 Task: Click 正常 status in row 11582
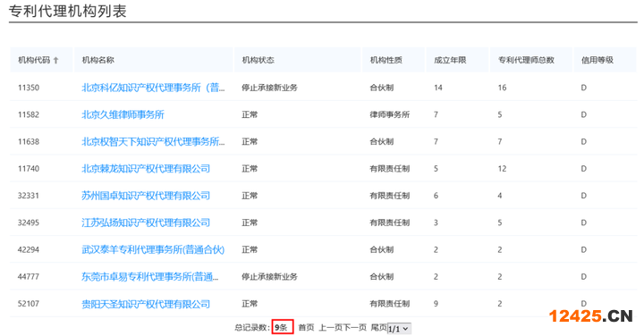(x=250, y=114)
